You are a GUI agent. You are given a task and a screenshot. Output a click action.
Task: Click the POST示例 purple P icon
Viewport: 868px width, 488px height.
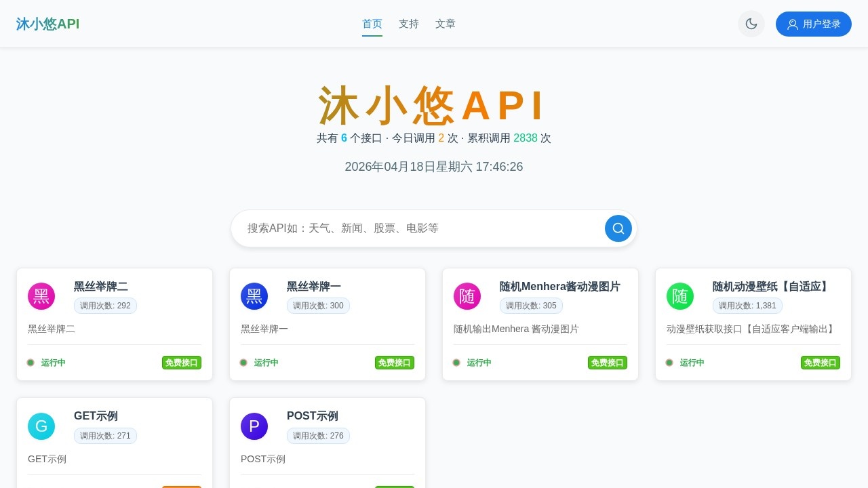coord(254,426)
